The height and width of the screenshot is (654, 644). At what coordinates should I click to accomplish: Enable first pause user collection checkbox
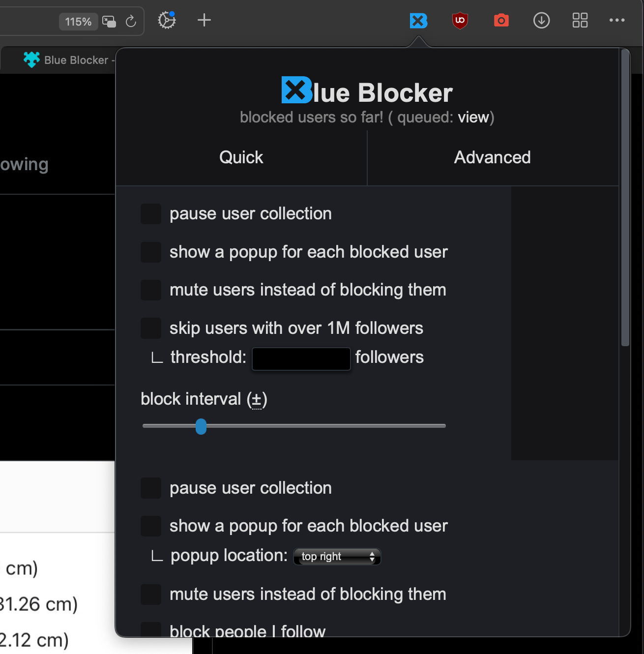(x=151, y=214)
